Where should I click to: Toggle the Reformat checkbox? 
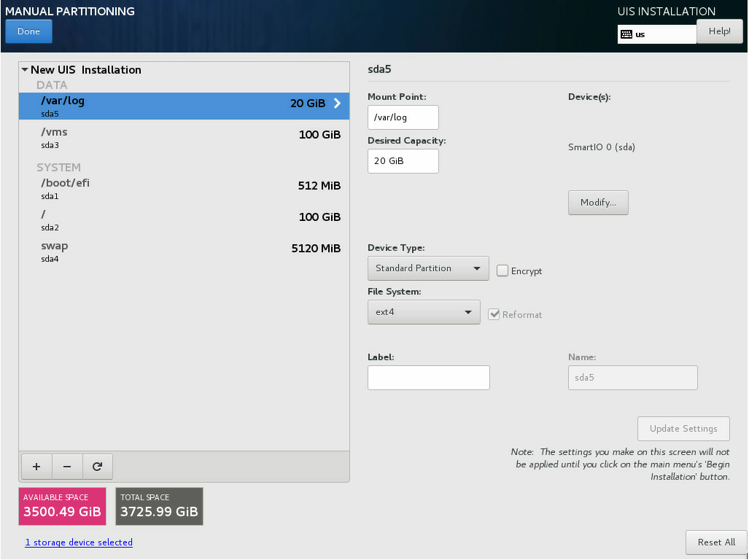(494, 314)
